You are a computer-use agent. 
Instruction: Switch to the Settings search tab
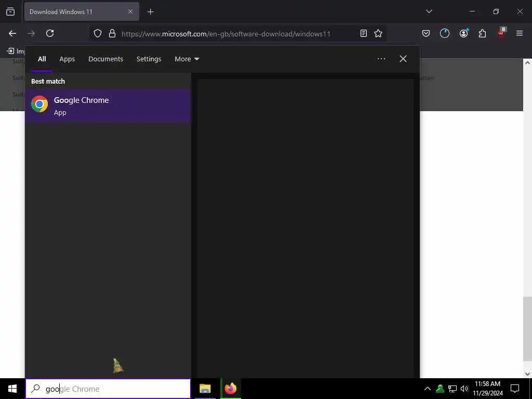click(149, 59)
